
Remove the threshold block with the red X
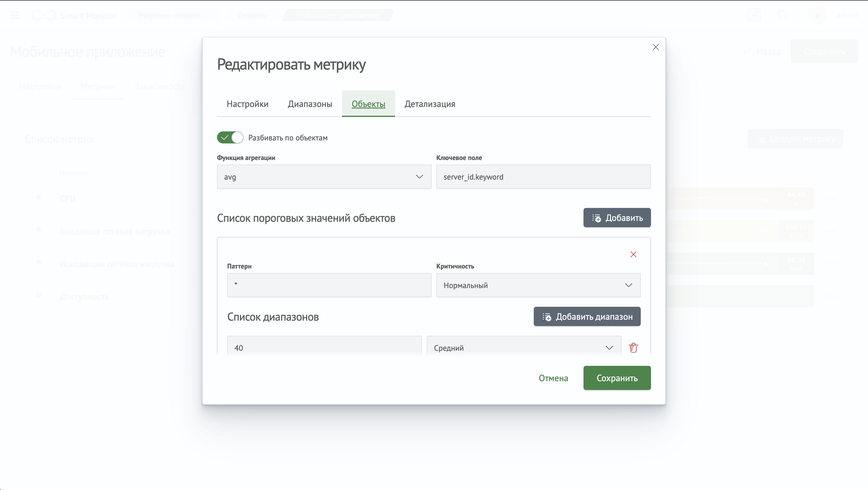click(x=633, y=254)
